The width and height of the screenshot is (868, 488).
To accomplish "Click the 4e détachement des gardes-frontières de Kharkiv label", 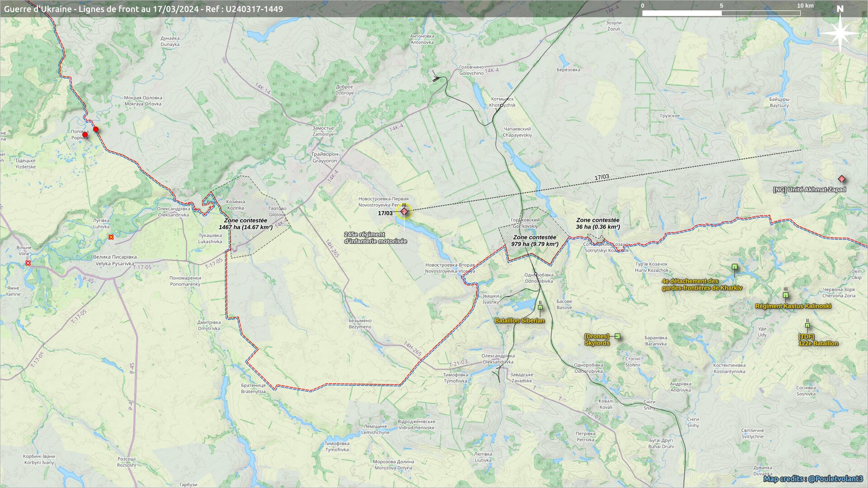I will [702, 284].
